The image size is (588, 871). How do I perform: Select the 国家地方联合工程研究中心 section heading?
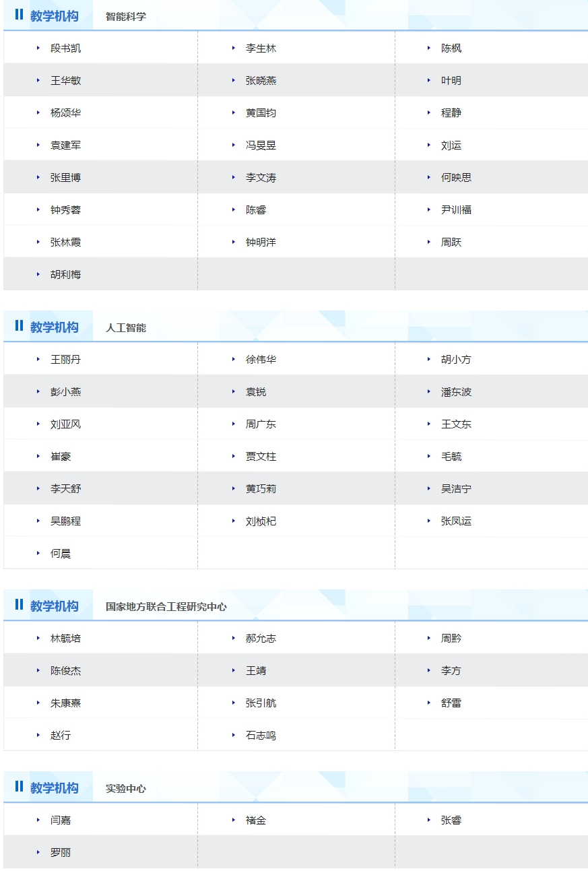pos(166,607)
